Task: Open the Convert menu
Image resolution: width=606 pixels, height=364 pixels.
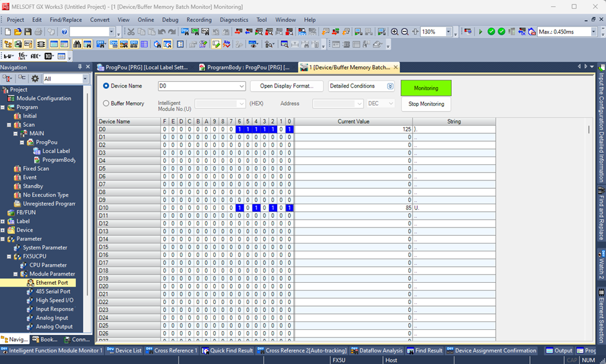Action: [x=100, y=20]
